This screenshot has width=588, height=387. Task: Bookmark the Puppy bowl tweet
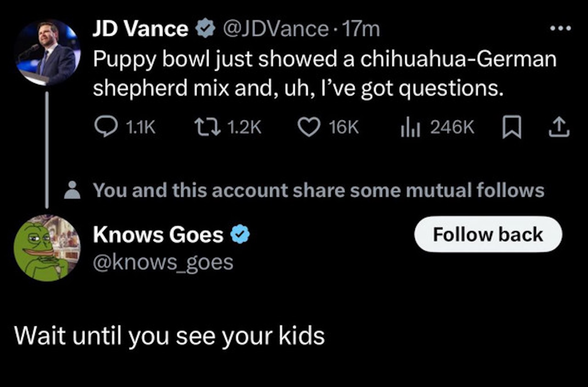pos(511,127)
